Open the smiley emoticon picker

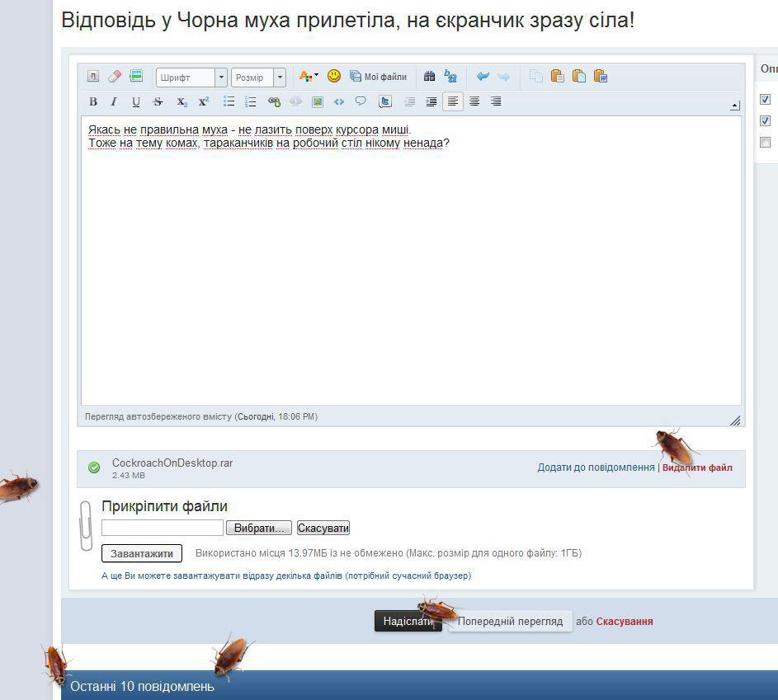[x=334, y=76]
